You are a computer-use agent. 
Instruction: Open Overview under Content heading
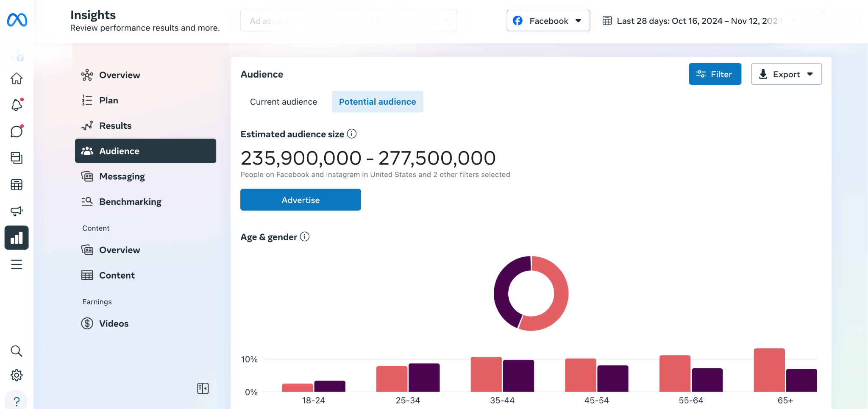coord(145,250)
